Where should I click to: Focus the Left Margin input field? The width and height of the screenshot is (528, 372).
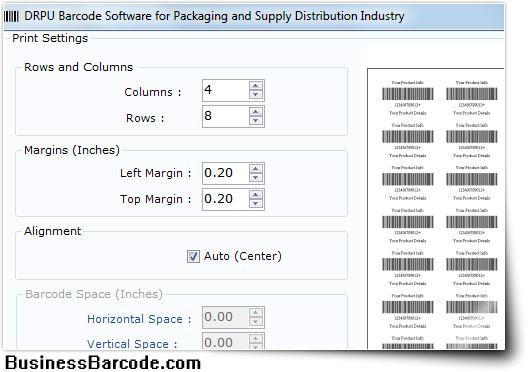tap(226, 173)
